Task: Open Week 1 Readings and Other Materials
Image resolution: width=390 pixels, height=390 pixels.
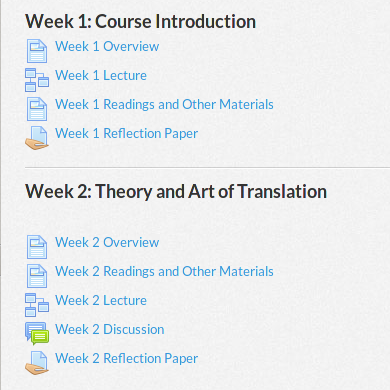Action: [x=164, y=104]
